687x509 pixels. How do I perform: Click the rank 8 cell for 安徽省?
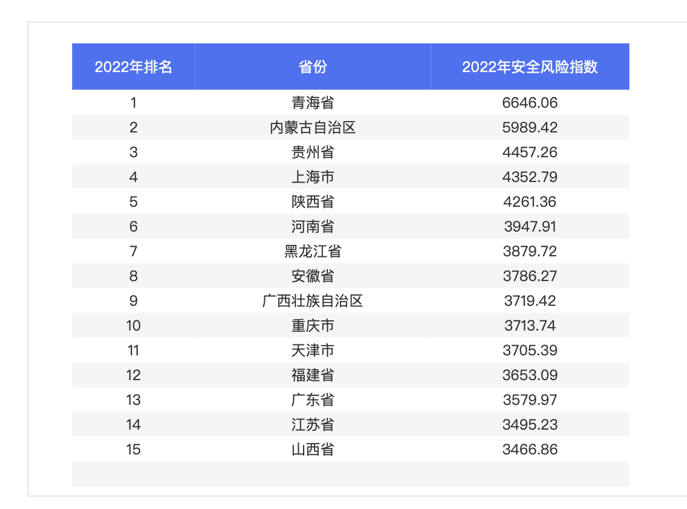[133, 276]
